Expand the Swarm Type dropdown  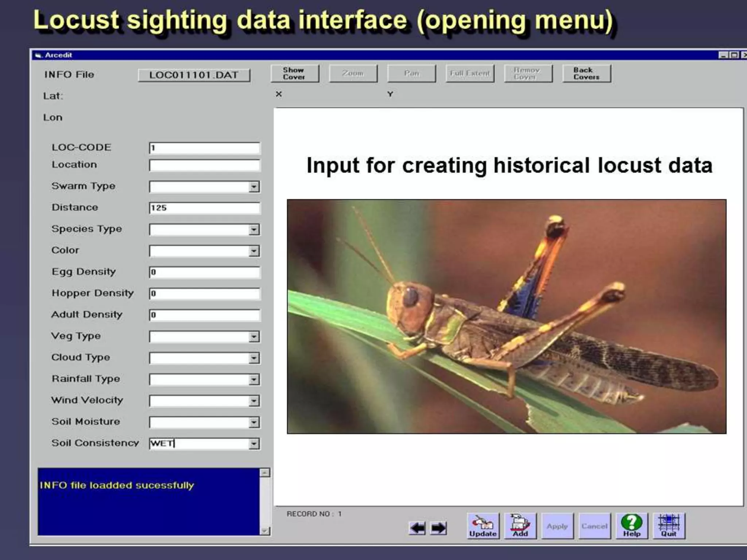coord(254,187)
